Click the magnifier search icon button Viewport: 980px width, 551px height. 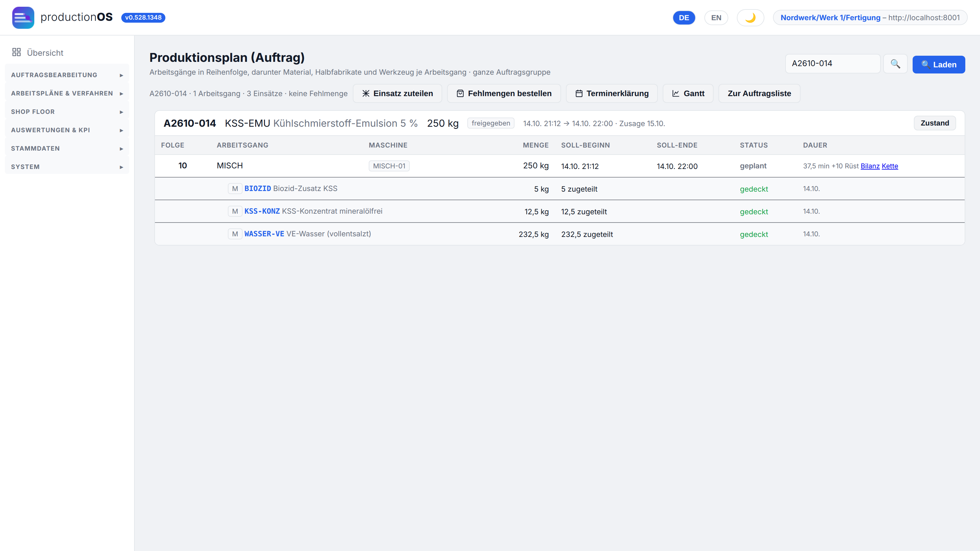[x=895, y=64]
